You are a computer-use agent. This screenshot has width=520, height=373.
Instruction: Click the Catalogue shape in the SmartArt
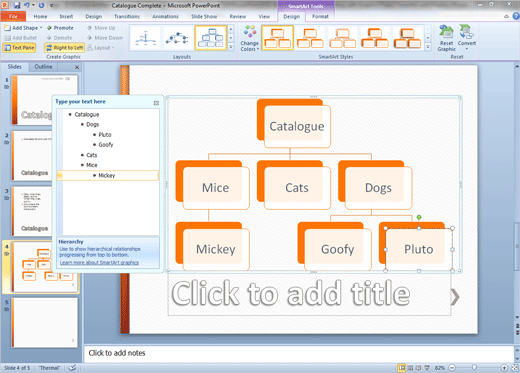point(297,126)
